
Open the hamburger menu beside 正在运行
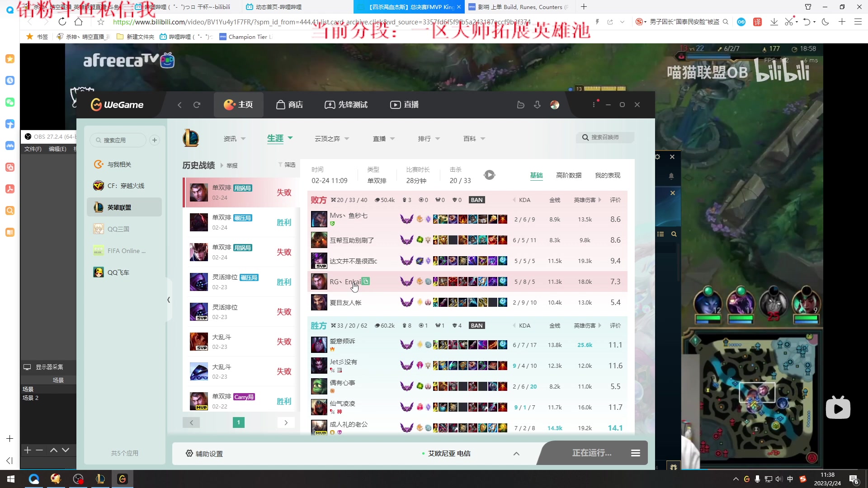636,453
